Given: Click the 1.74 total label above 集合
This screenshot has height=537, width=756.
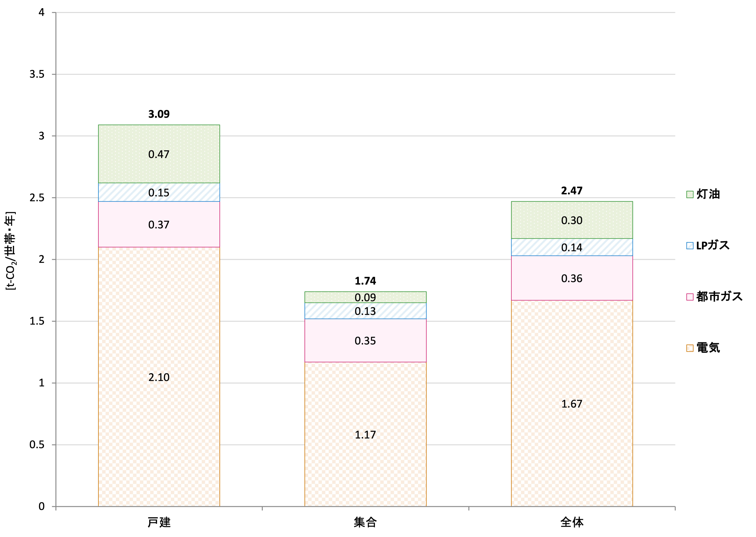Looking at the screenshot, I should point(365,281).
